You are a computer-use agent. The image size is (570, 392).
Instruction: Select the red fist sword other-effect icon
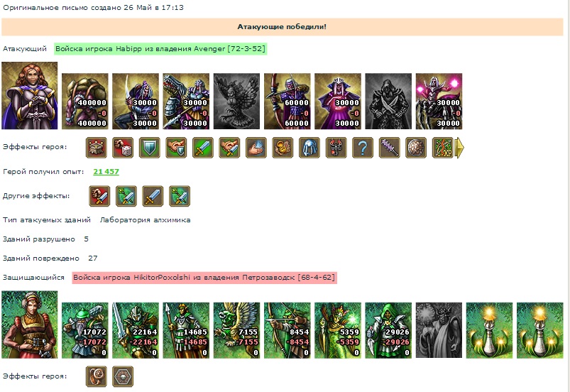coord(99,196)
